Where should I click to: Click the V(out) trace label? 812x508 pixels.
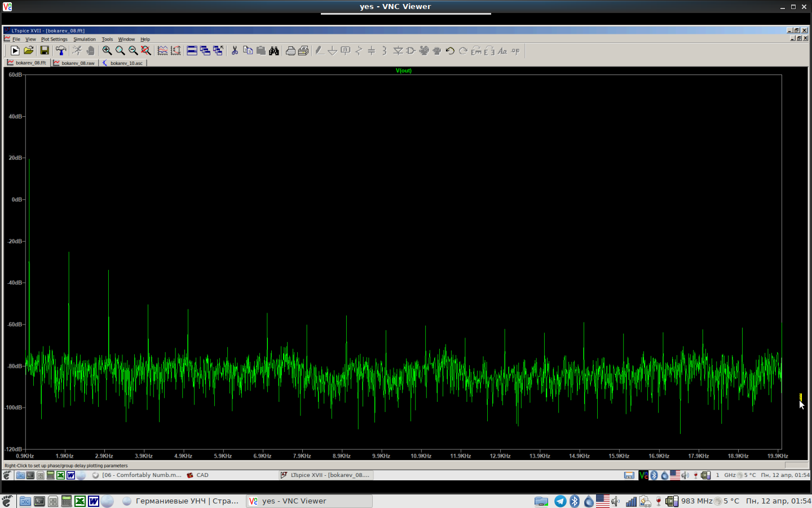click(404, 71)
